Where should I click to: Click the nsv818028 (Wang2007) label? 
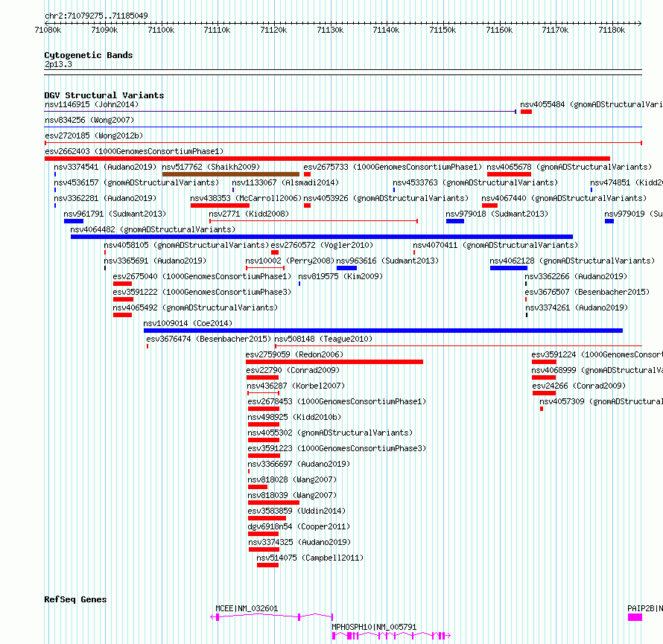[x=293, y=479]
